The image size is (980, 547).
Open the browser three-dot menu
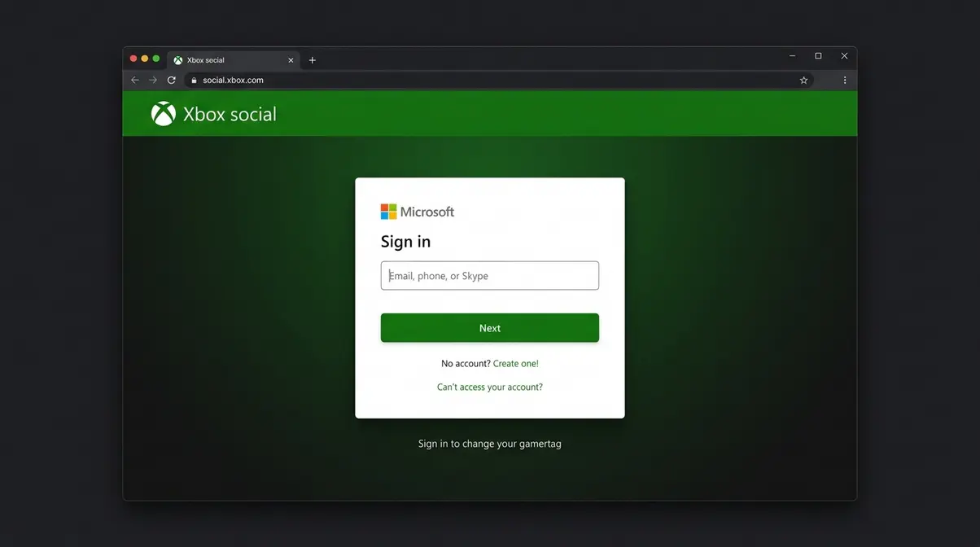pos(845,80)
